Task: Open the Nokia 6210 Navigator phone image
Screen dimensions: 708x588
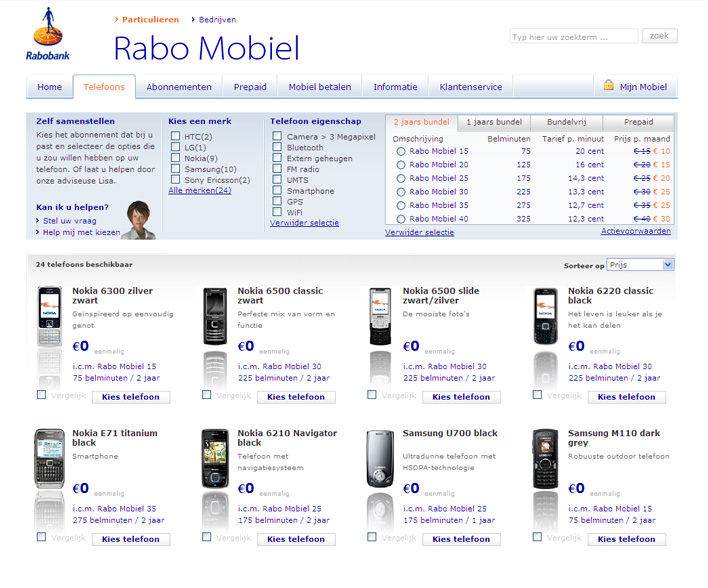Action: point(215,458)
